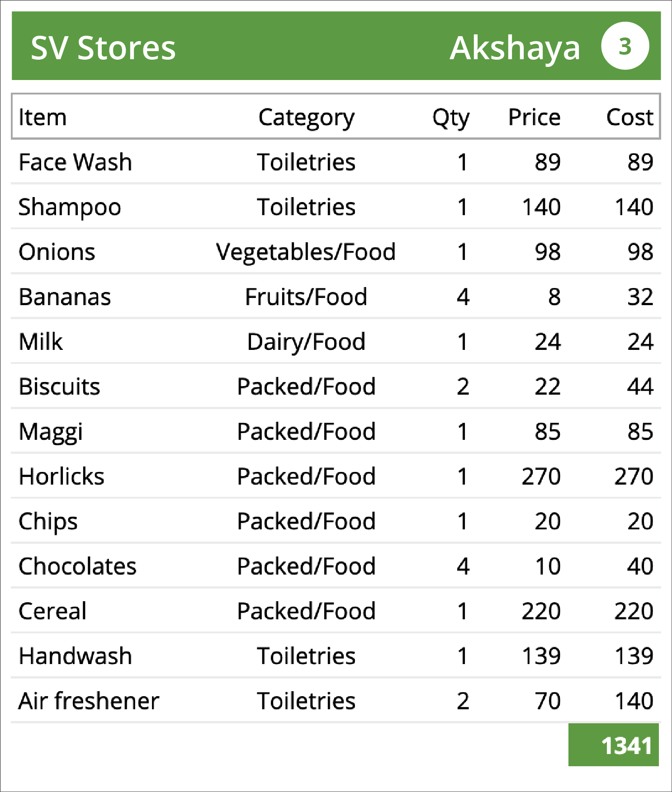672x792 pixels.
Task: Click the Dairy/Food category of Milk
Action: 306,342
